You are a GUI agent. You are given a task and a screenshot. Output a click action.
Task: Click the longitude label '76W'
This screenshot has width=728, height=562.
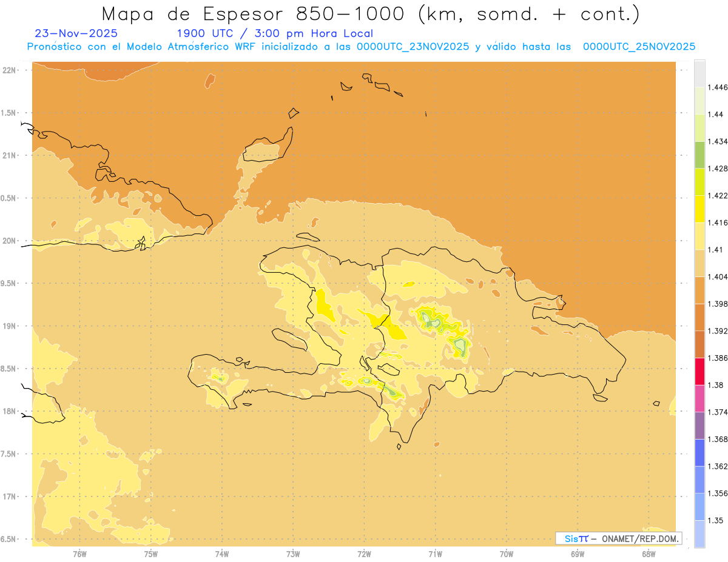coord(79,554)
